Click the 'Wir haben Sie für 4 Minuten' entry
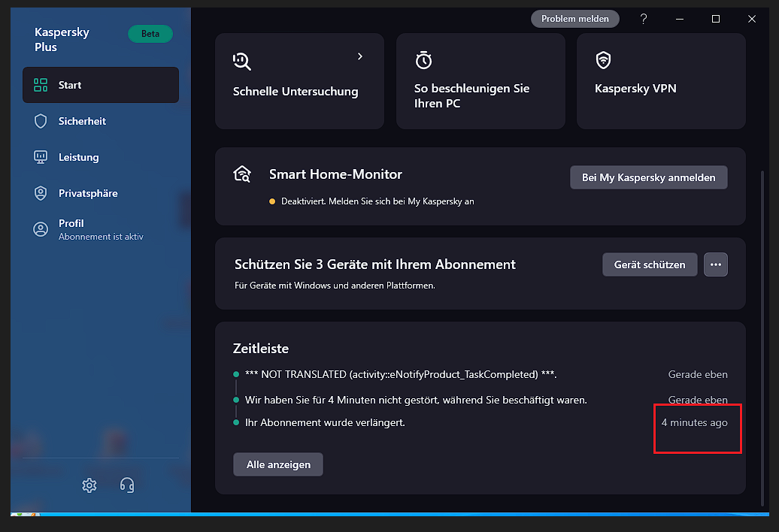Image resolution: width=779 pixels, height=532 pixels. (x=416, y=400)
